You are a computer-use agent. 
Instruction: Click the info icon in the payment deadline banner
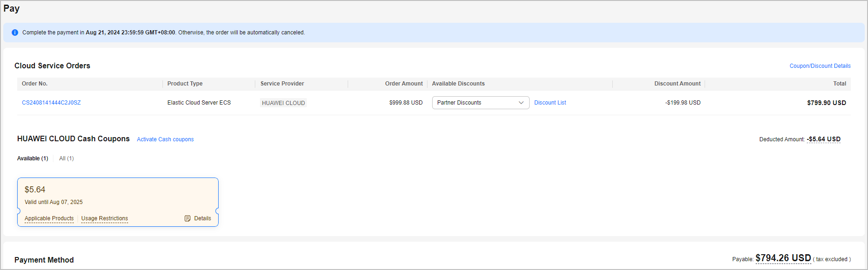pyautogui.click(x=15, y=33)
